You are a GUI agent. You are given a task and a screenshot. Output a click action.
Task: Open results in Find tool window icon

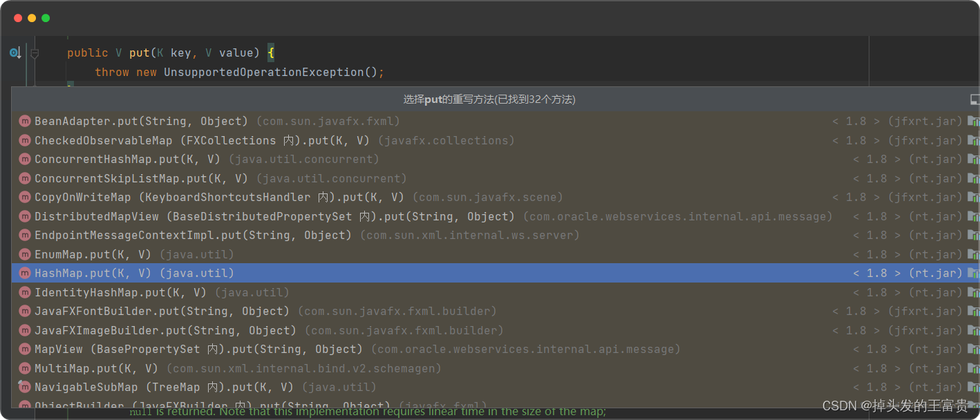(974, 99)
